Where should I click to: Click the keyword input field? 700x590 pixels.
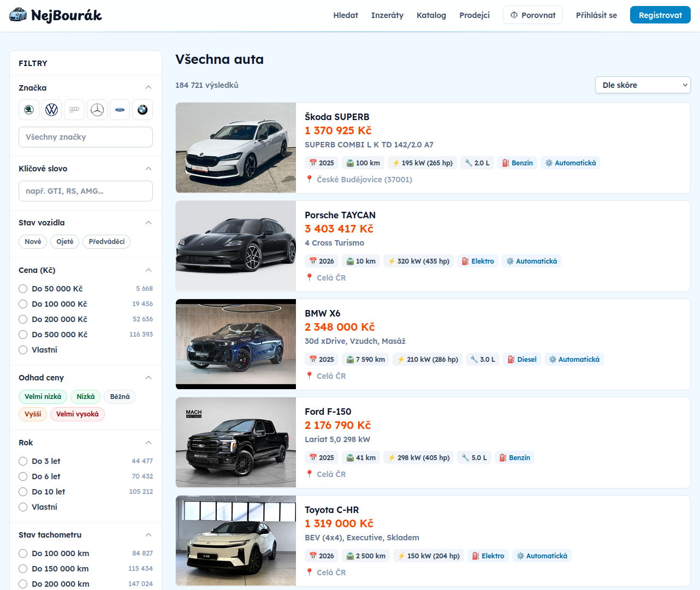pyautogui.click(x=86, y=191)
